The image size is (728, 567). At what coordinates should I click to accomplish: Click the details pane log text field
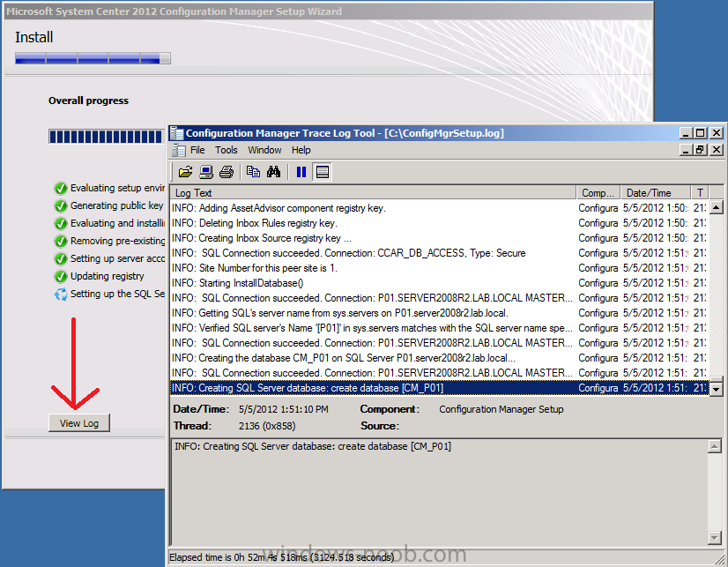(x=440, y=492)
